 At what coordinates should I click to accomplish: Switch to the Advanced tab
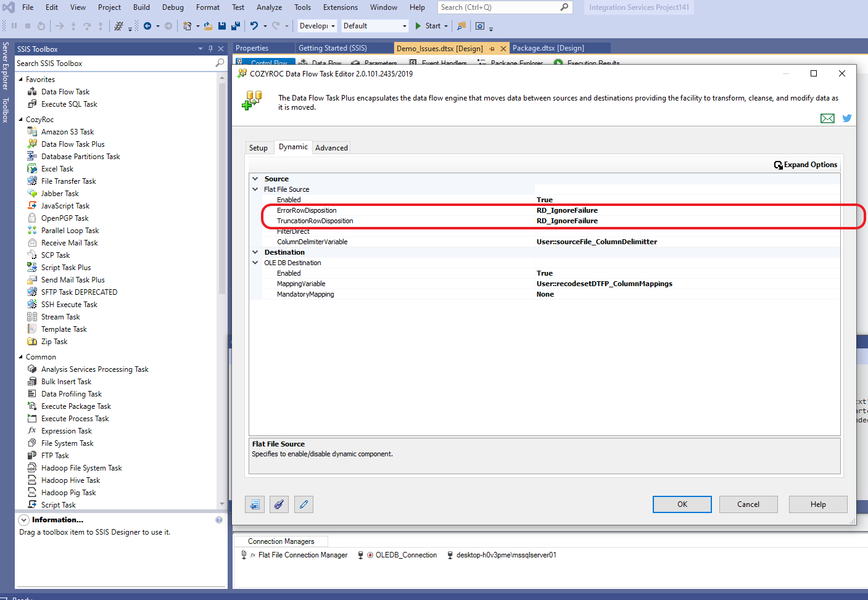pyautogui.click(x=331, y=148)
